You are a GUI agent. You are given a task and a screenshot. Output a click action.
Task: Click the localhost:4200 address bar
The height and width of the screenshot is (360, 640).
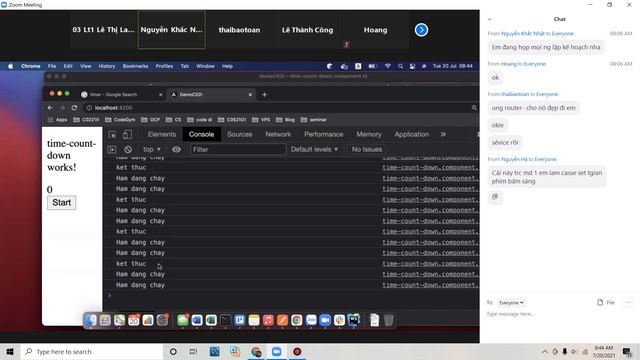(278, 108)
